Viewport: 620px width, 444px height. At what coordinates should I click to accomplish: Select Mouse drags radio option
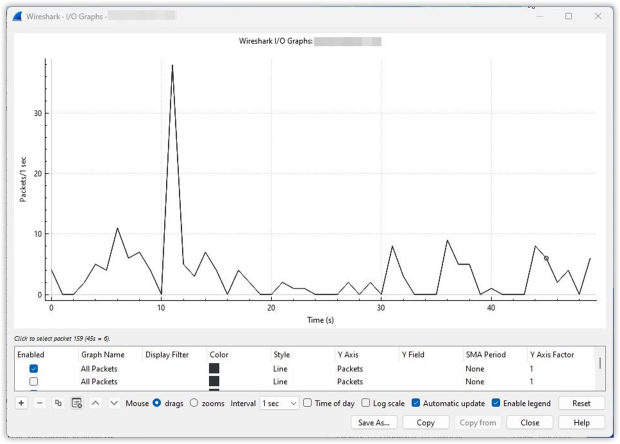(157, 403)
